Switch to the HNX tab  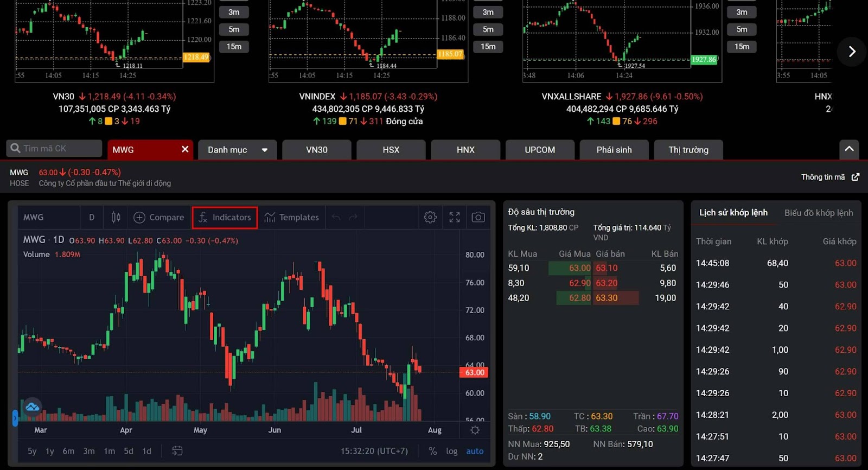coord(465,150)
